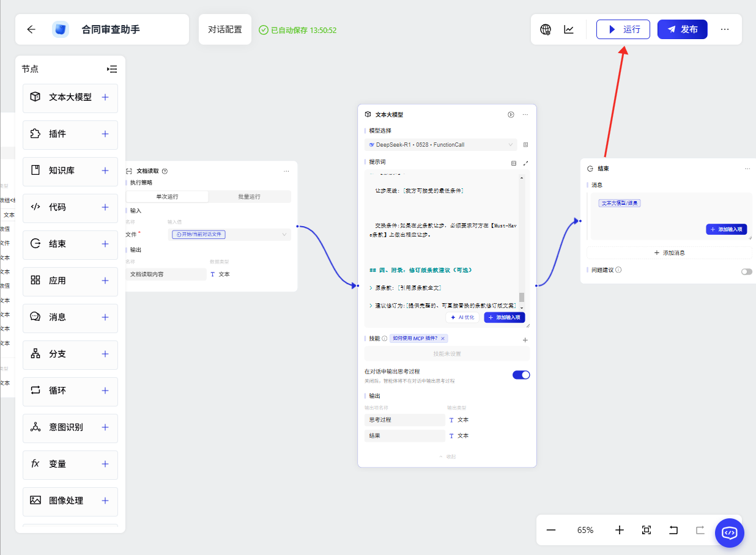Click the globe icon in top toolbar
The height and width of the screenshot is (555, 756).
(546, 29)
